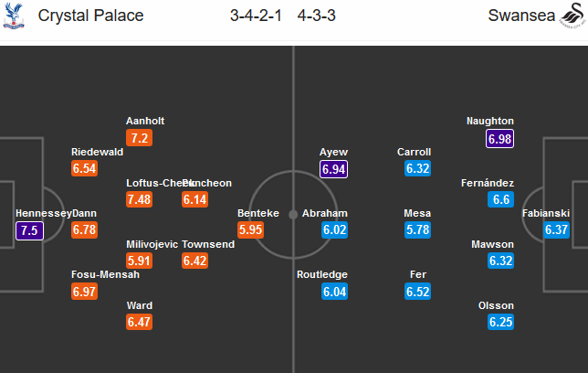588x373 pixels.
Task: Select Ayew's 6.94 rating badge
Action: click(334, 169)
